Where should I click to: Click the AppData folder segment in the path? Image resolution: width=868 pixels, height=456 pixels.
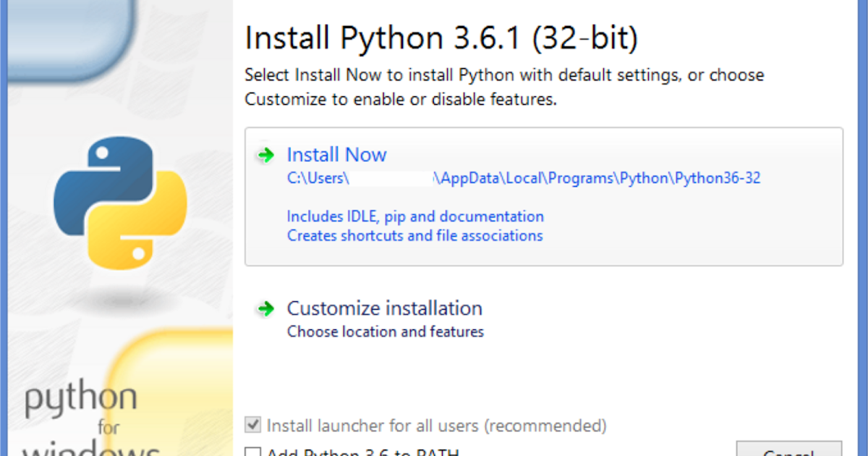464,178
